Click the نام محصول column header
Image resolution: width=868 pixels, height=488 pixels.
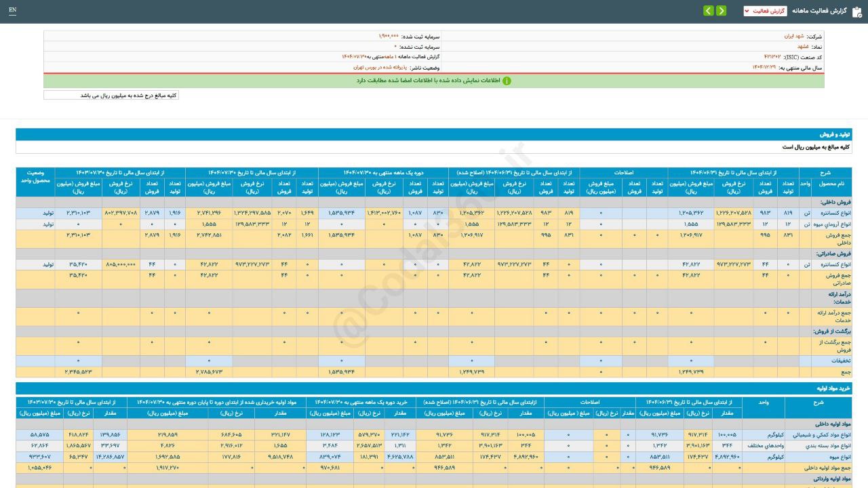point(831,184)
